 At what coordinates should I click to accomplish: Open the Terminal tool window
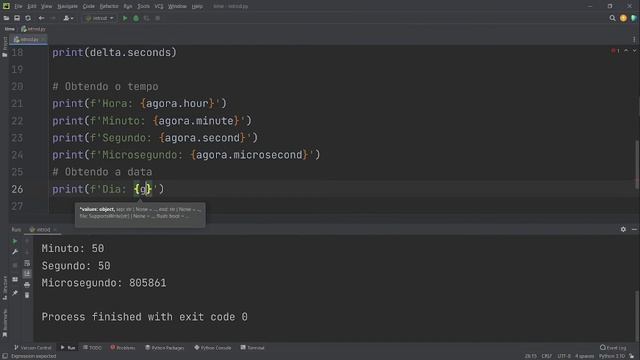[253, 348]
